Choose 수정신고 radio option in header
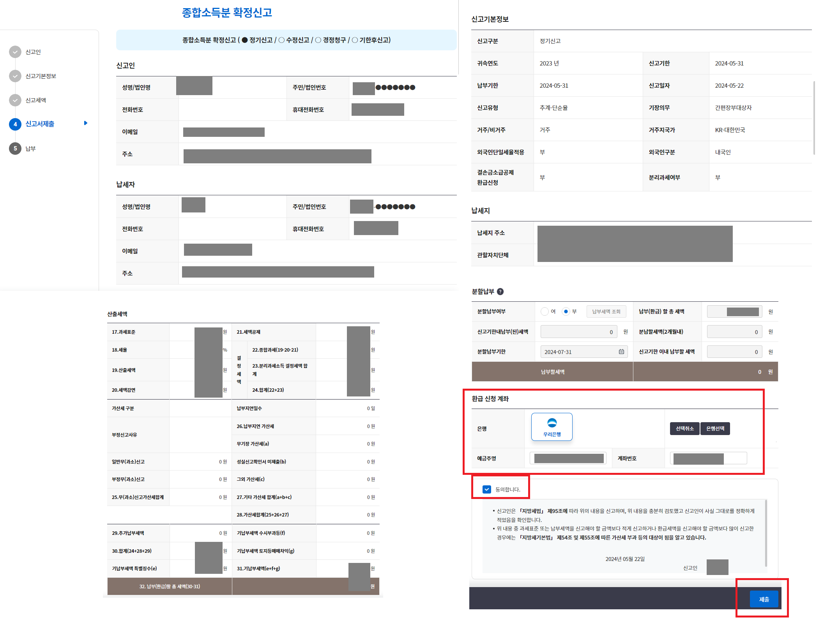The width and height of the screenshot is (831, 644). coord(282,40)
